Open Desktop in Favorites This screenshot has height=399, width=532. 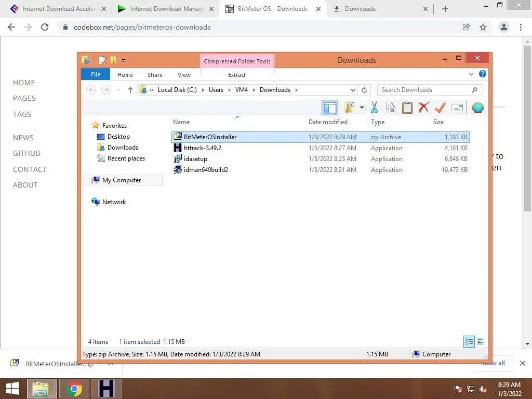coord(118,137)
